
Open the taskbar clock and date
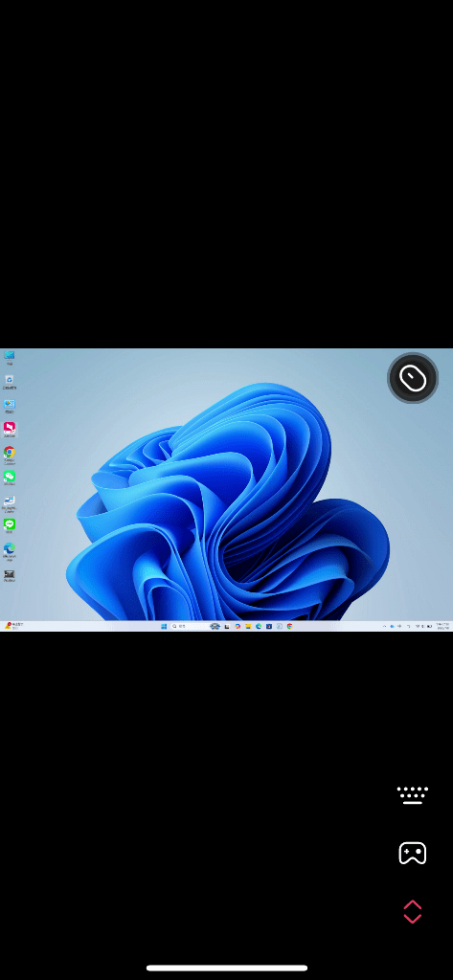[443, 626]
